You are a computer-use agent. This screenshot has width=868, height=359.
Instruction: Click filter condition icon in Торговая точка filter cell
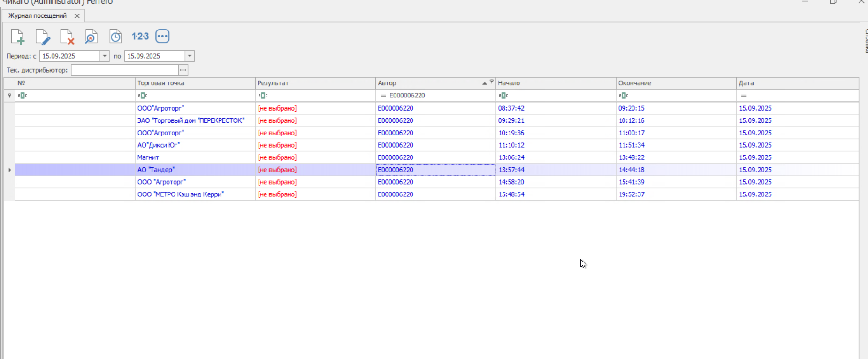[x=143, y=96]
